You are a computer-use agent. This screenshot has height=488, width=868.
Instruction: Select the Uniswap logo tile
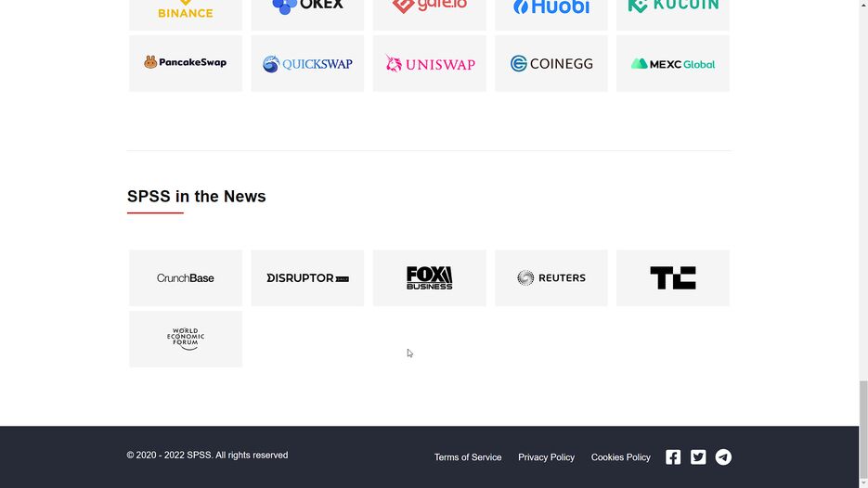click(430, 63)
